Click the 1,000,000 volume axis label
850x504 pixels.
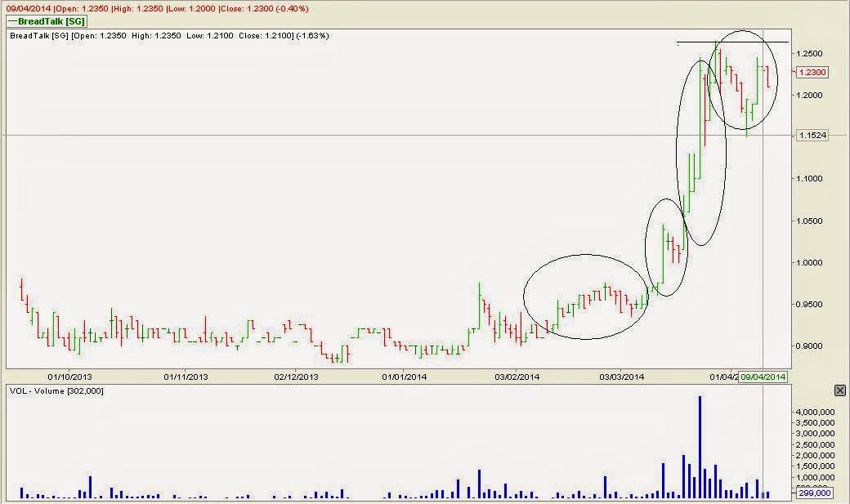coord(815,477)
